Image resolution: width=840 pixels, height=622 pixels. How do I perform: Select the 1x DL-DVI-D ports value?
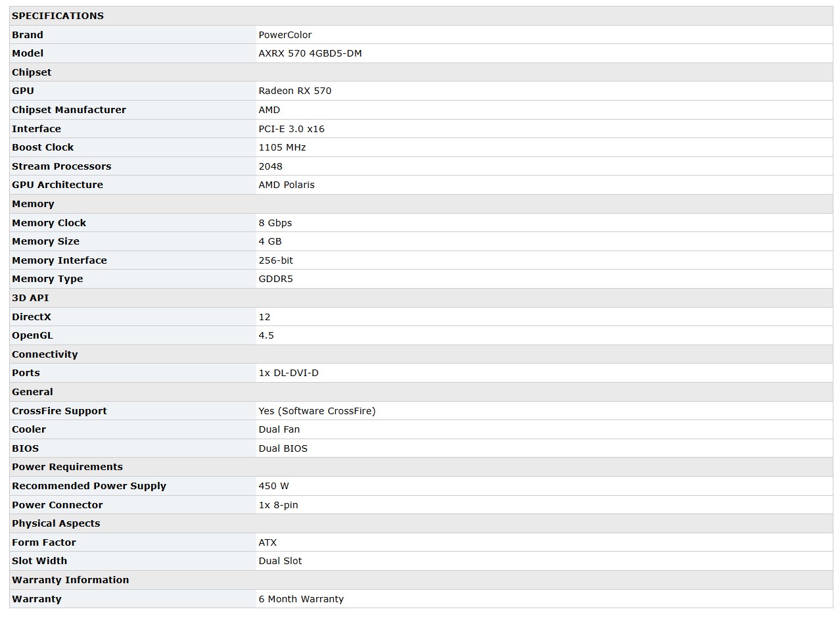tap(289, 373)
